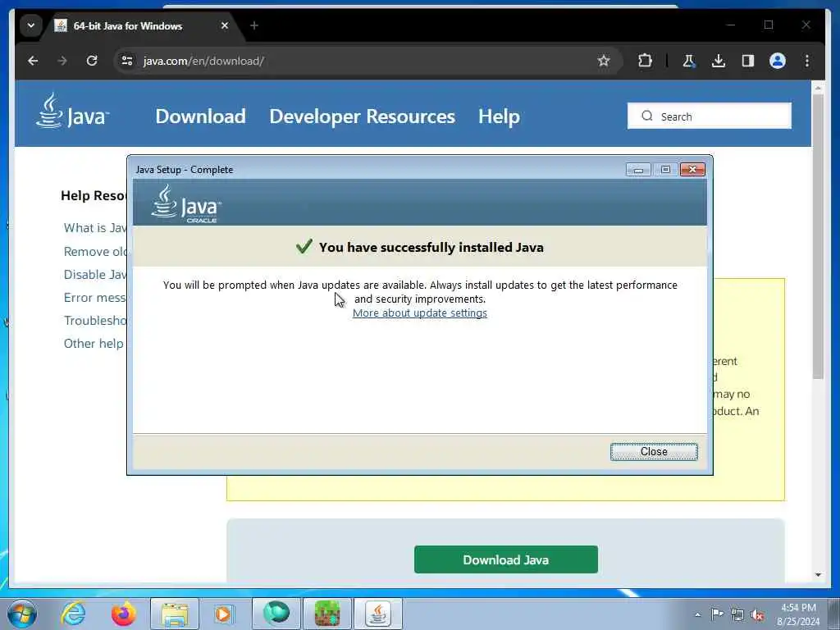Open Chrome extensions puzzle icon
This screenshot has height=630, width=840.
click(645, 61)
